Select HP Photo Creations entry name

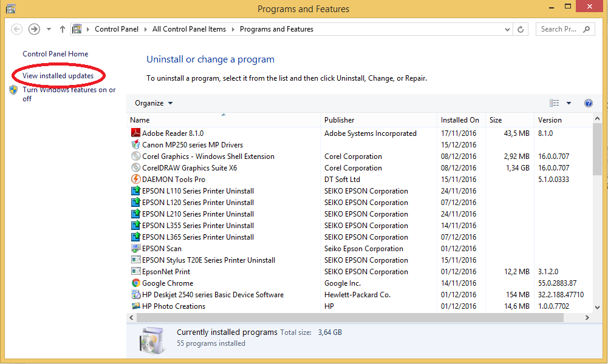[173, 306]
